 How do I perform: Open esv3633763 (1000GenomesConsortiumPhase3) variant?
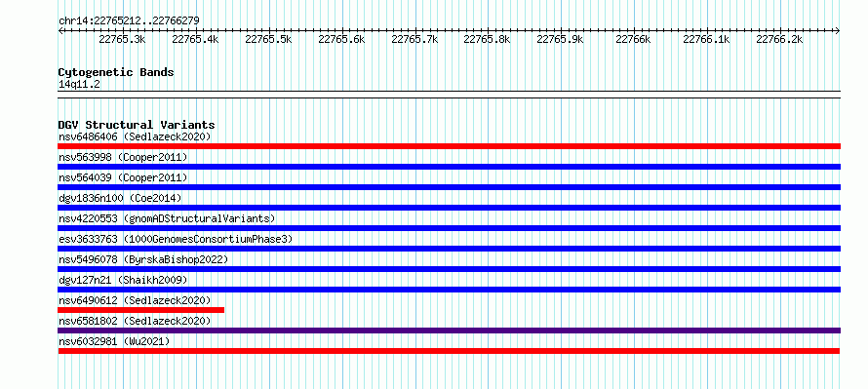[176, 239]
